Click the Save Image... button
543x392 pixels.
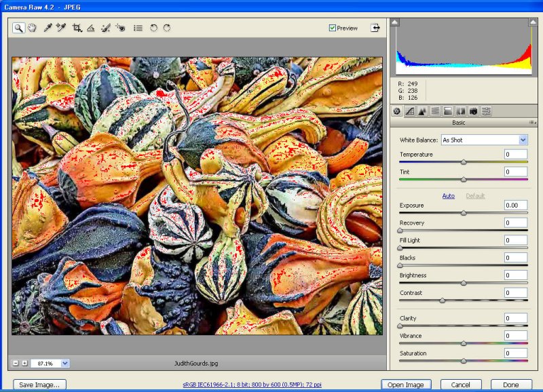click(x=39, y=385)
